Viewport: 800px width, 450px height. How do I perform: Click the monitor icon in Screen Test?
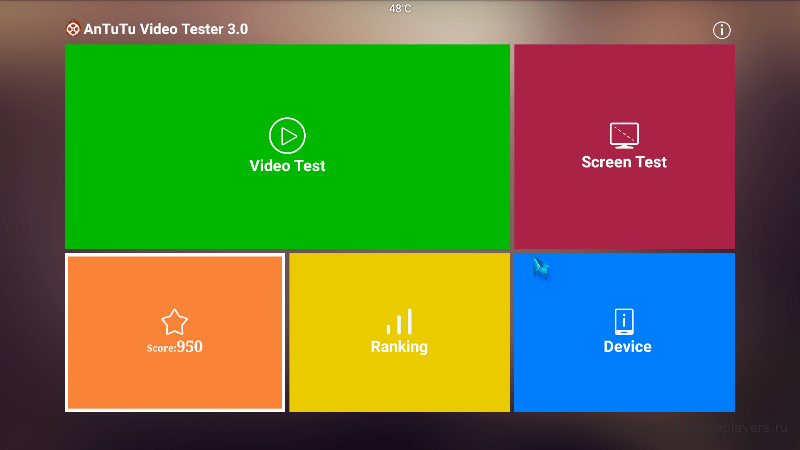pos(624,136)
